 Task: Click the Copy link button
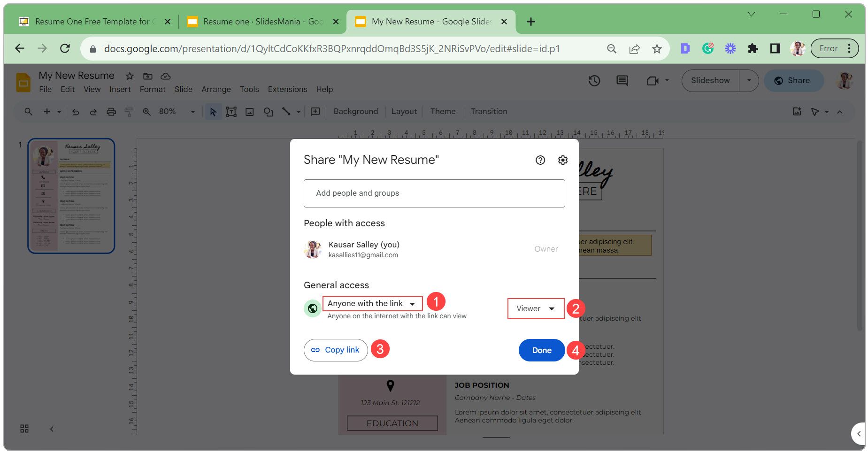pyautogui.click(x=335, y=350)
